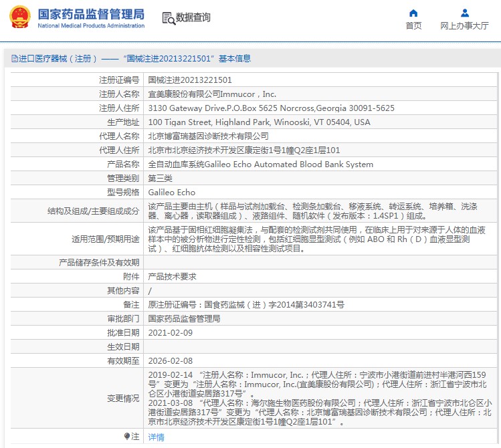Select expiry date 2026-02-08
The width and height of the screenshot is (501, 448).
(171, 361)
